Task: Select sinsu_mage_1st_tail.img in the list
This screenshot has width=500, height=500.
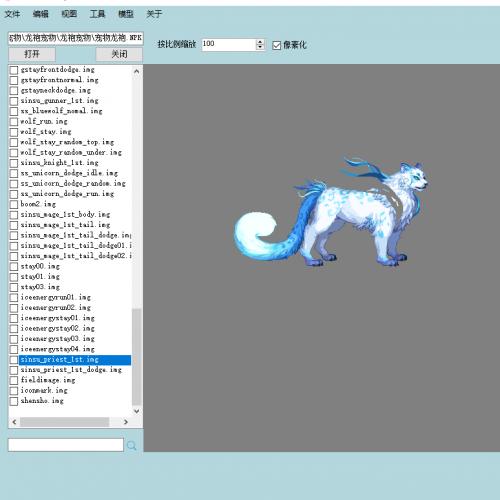Action: click(x=65, y=225)
